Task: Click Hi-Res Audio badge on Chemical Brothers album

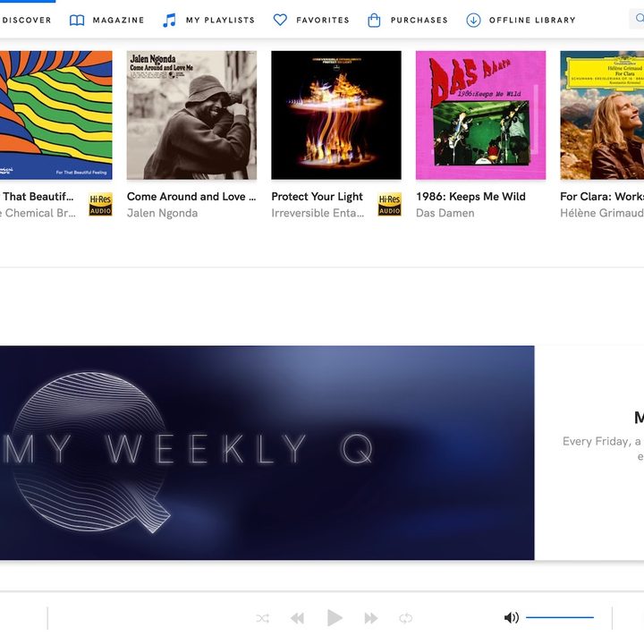Action: point(100,205)
